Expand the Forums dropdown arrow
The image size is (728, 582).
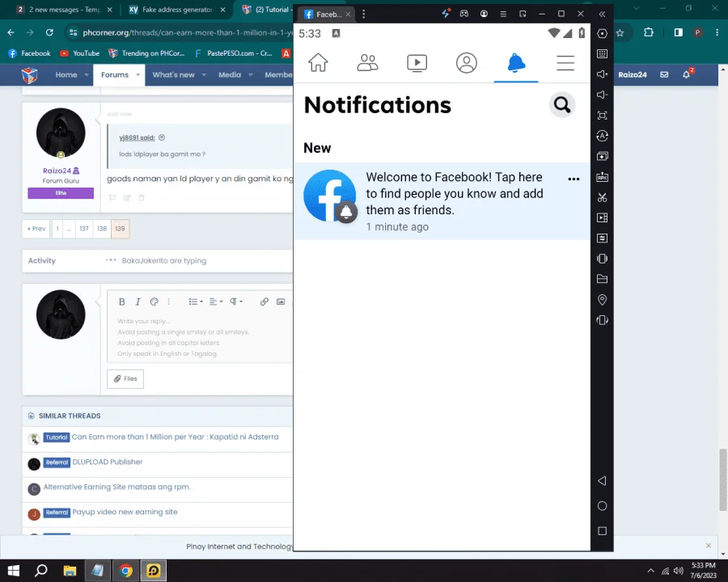point(138,74)
